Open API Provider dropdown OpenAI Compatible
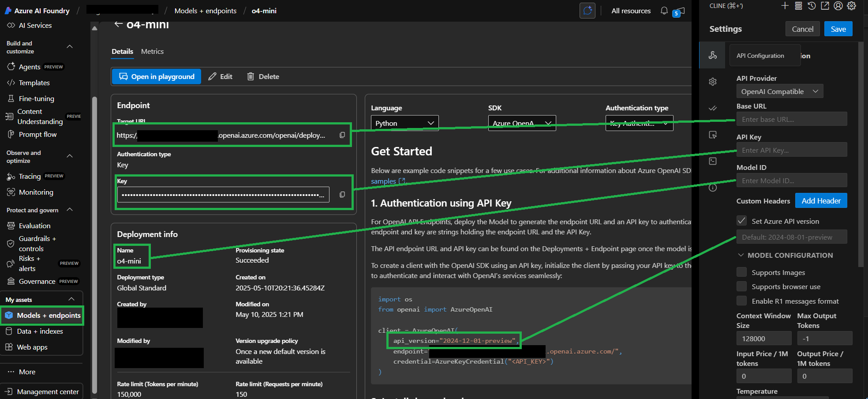This screenshot has width=868, height=399. [780, 91]
